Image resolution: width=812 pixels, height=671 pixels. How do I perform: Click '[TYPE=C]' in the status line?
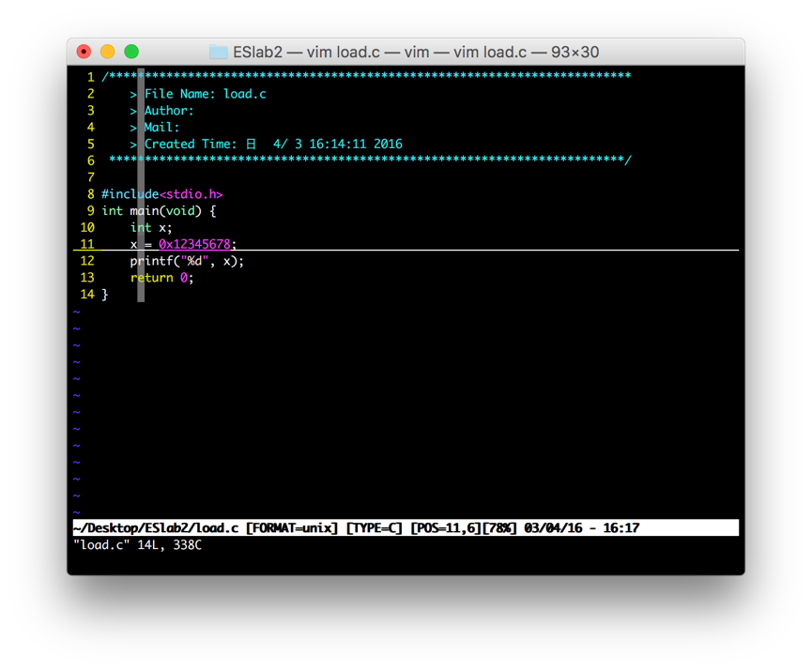tap(374, 527)
